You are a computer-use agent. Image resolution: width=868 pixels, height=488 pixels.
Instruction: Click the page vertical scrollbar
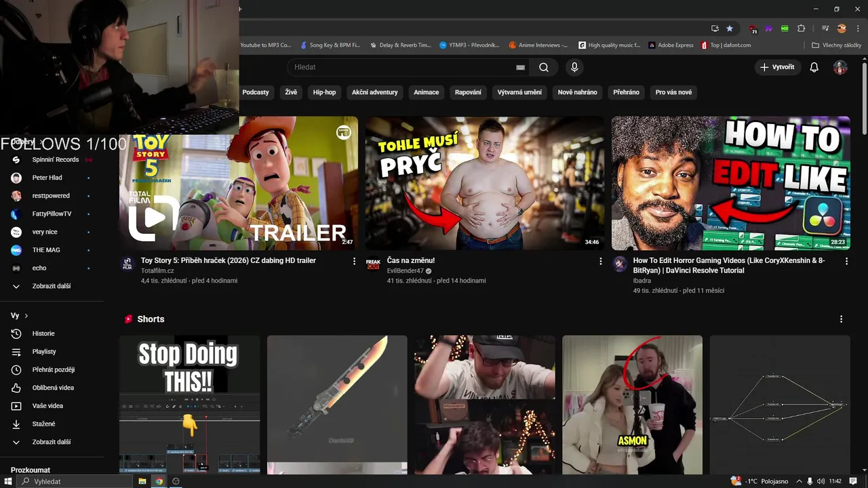[864, 98]
